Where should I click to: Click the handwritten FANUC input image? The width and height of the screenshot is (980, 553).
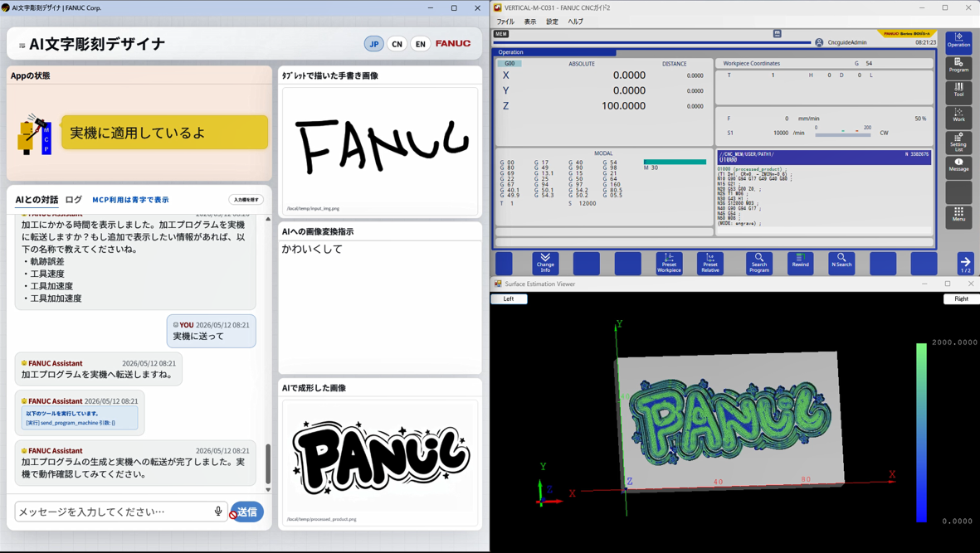[380, 150]
